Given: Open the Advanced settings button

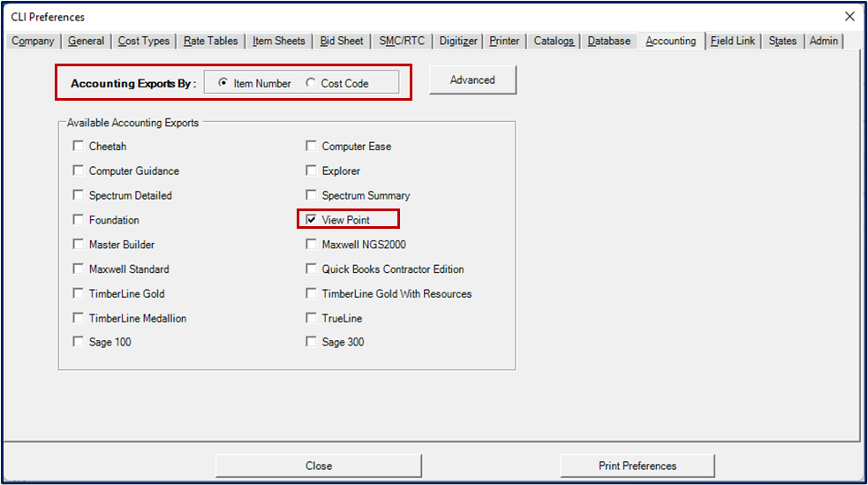Looking at the screenshot, I should [x=472, y=80].
